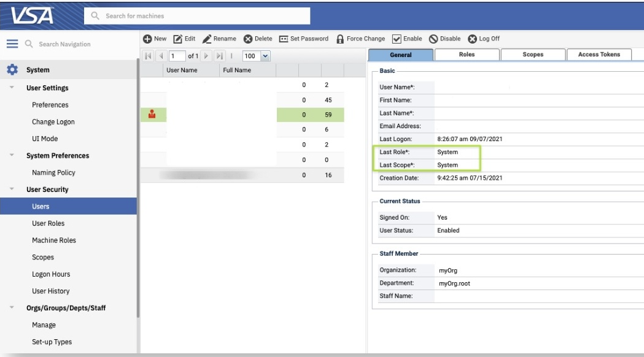Click the Force Change padlock icon
This screenshot has height=357, width=644.
coord(339,39)
